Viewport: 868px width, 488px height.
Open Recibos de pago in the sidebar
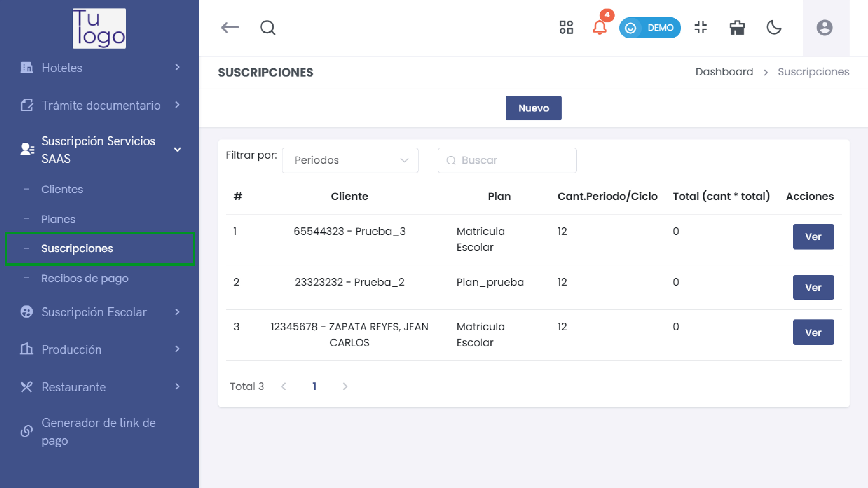[85, 278]
